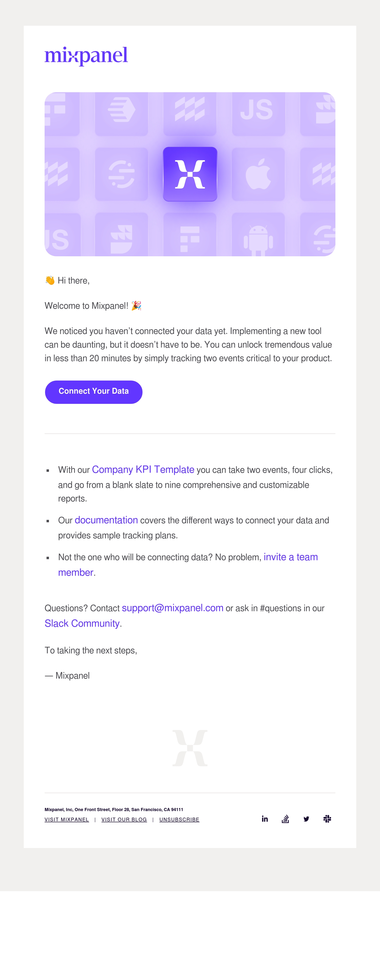Click the Segment logo tile in banner middle row
Screen dimensions: 380x980
(122, 174)
